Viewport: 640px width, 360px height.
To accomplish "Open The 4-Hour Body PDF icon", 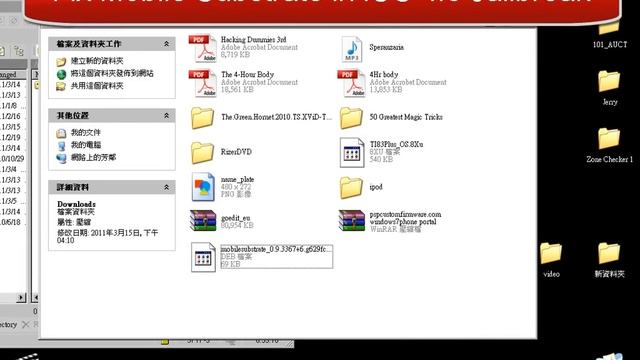I will coord(202,83).
